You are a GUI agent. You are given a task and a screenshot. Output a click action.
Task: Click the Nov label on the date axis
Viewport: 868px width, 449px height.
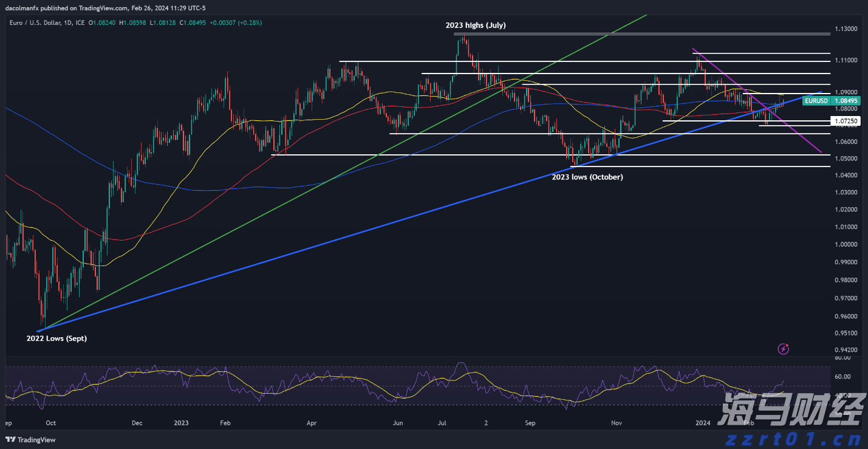pyautogui.click(x=616, y=422)
